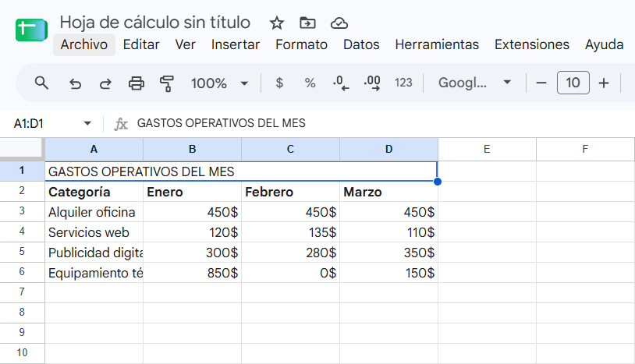Select the Enero header cell
The image size is (635, 364).
[x=193, y=192]
